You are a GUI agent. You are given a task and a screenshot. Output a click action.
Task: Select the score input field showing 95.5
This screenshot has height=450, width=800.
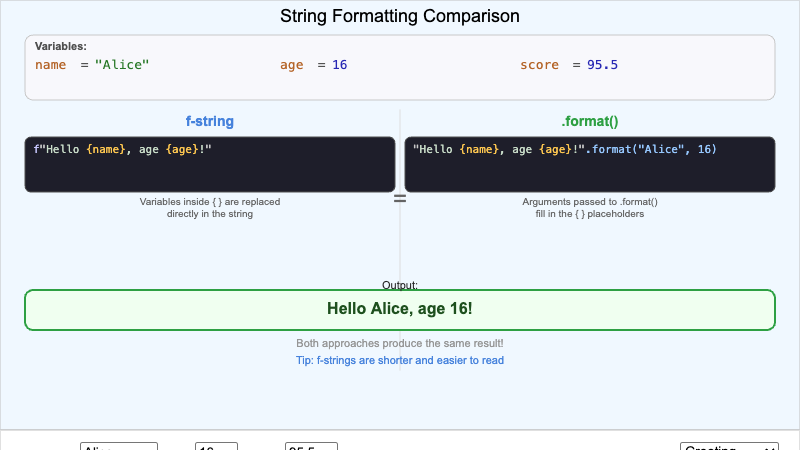click(311, 448)
